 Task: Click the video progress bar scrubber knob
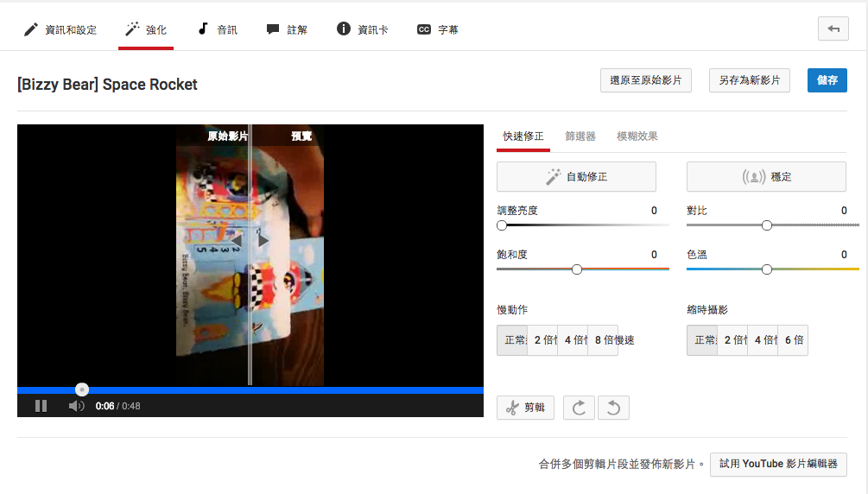tap(82, 389)
